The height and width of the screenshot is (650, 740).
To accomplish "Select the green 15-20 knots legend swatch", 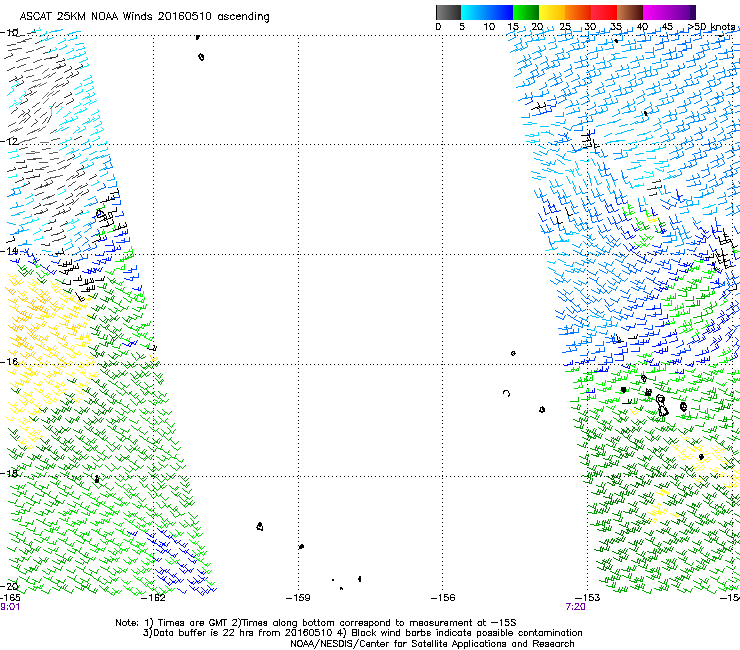I will click(x=526, y=12).
